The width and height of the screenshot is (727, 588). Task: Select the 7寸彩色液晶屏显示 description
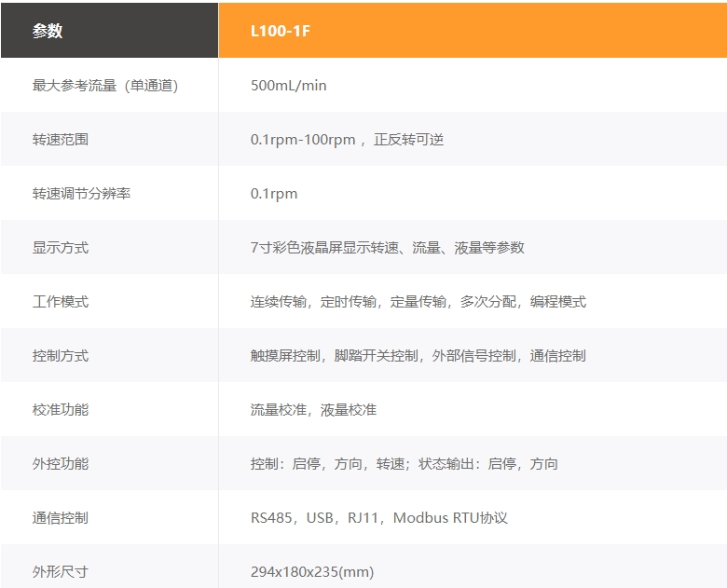tap(387, 248)
